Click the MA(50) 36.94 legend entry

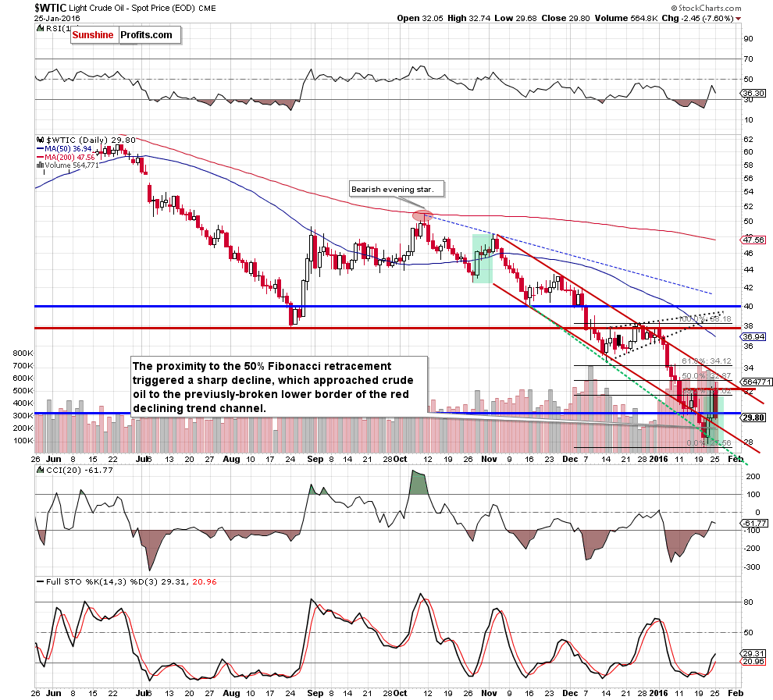(x=65, y=149)
